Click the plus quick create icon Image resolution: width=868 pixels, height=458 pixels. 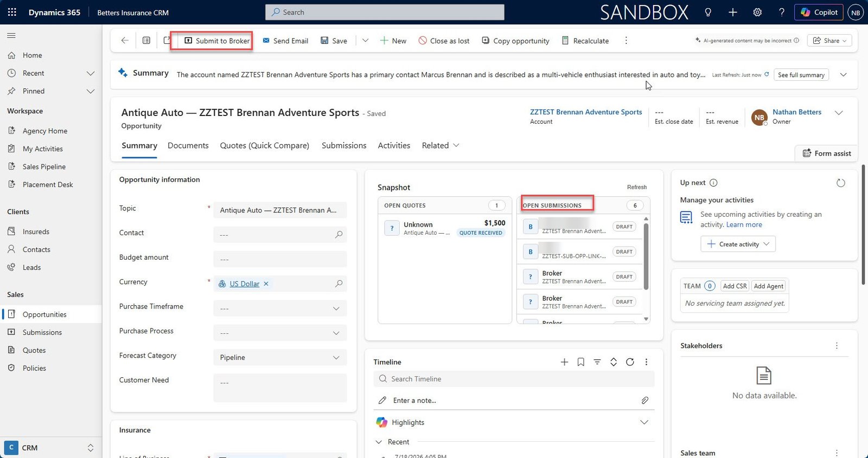point(732,12)
